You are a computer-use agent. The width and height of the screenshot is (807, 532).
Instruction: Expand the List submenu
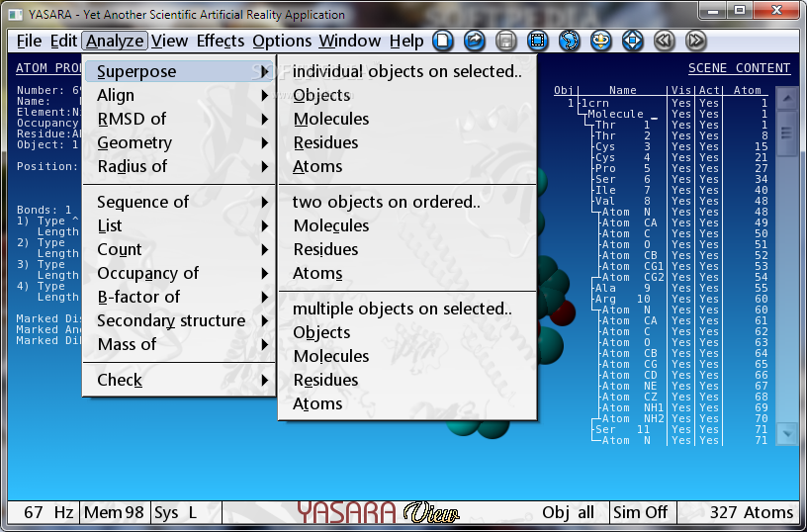tap(179, 225)
